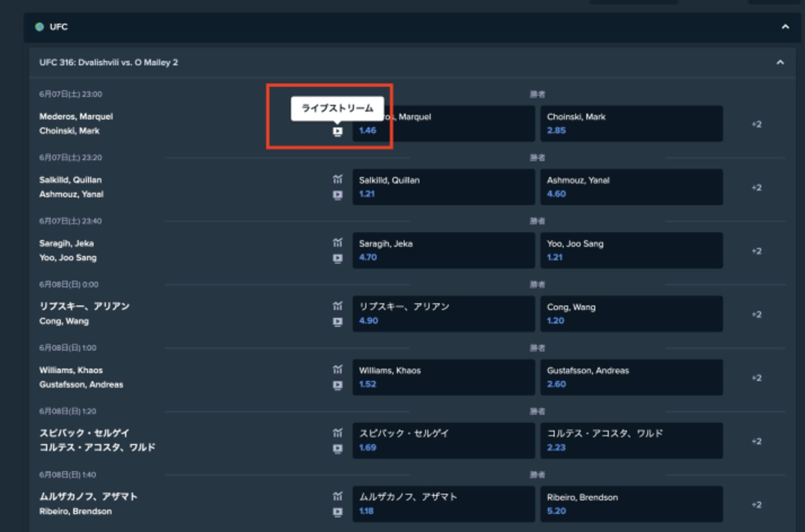This screenshot has width=805, height=532.
Task: Click live stream icon for Salkilld vs Ashmouz
Action: (338, 195)
